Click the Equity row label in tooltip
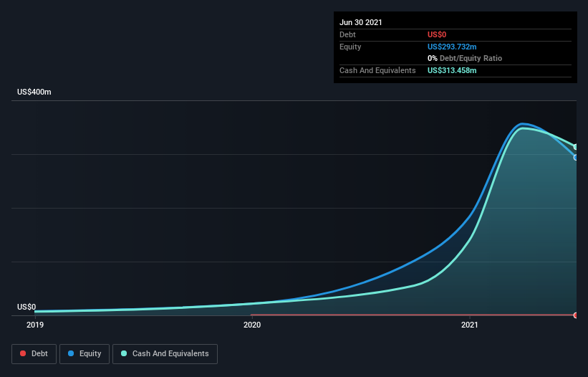This screenshot has height=377, width=588. point(350,47)
